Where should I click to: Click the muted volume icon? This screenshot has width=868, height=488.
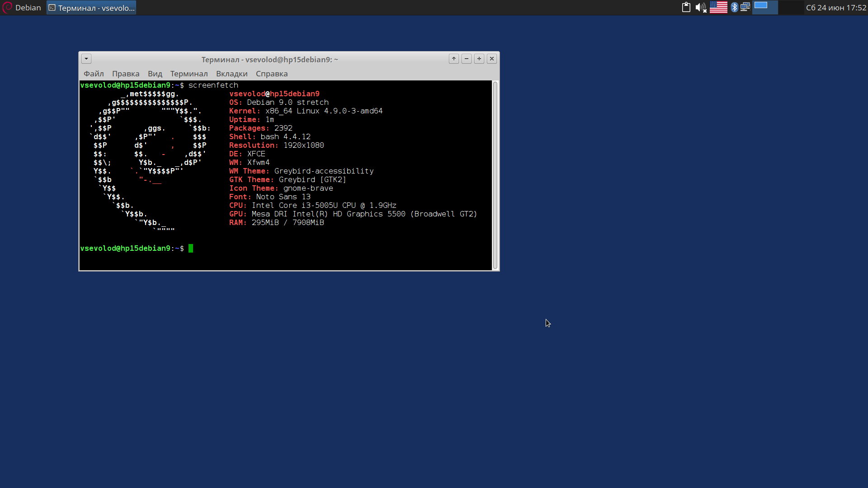700,7
